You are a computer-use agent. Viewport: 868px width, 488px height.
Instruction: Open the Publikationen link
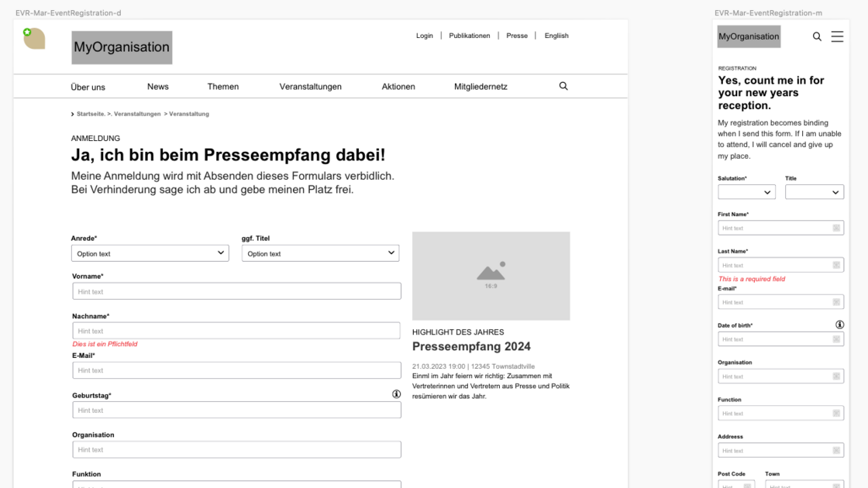click(x=470, y=36)
